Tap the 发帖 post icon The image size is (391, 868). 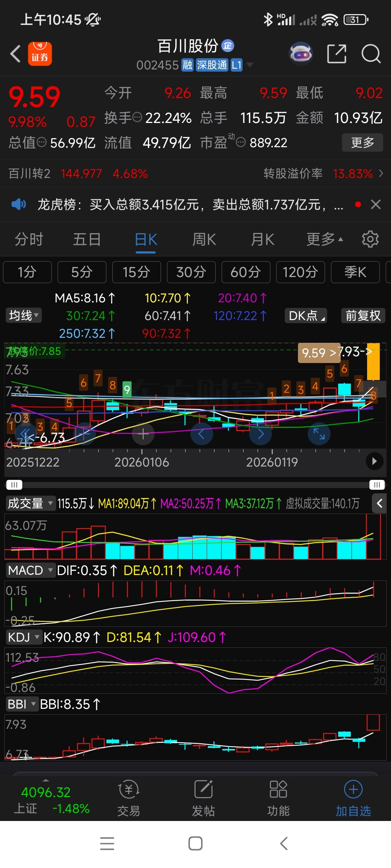pyautogui.click(x=203, y=799)
